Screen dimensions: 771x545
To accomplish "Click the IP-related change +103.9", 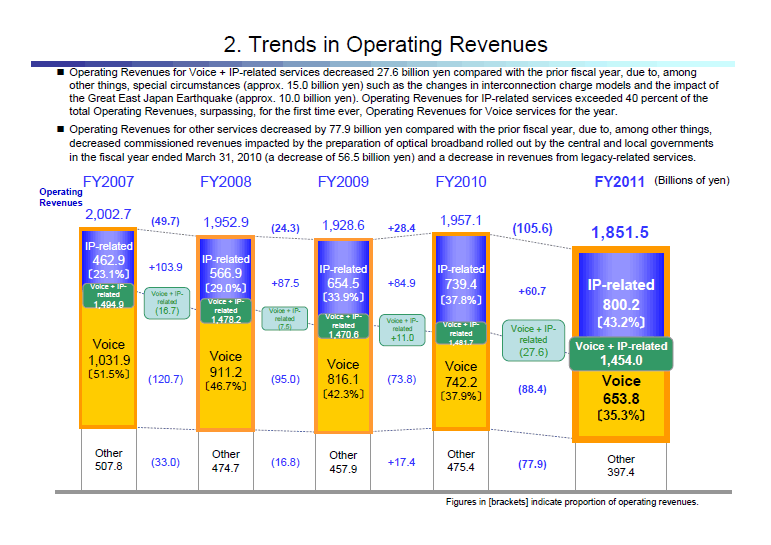I will pyautogui.click(x=165, y=267).
